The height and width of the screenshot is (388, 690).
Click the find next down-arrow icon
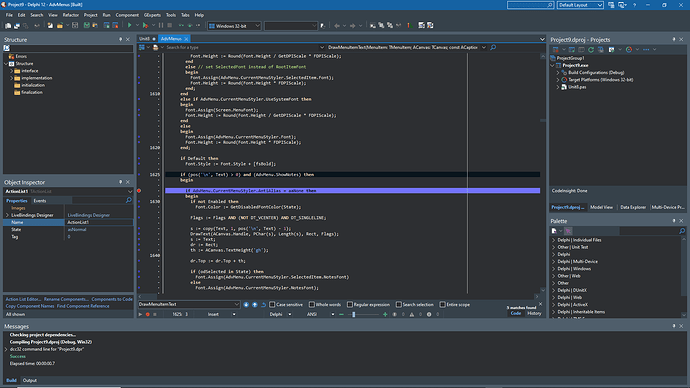click(246, 304)
